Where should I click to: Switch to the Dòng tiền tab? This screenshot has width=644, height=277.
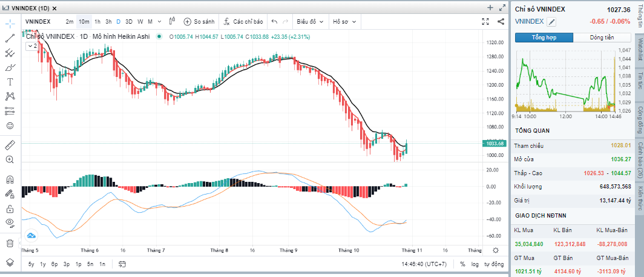602,38
